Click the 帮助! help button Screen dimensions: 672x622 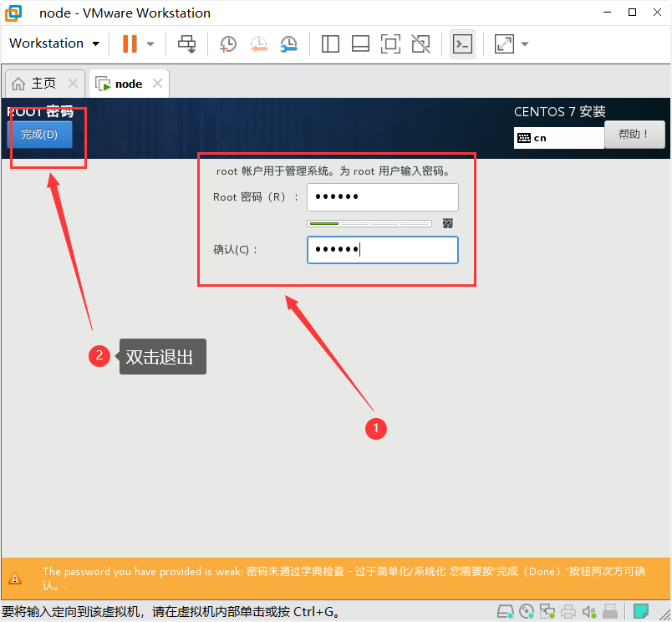tap(634, 135)
